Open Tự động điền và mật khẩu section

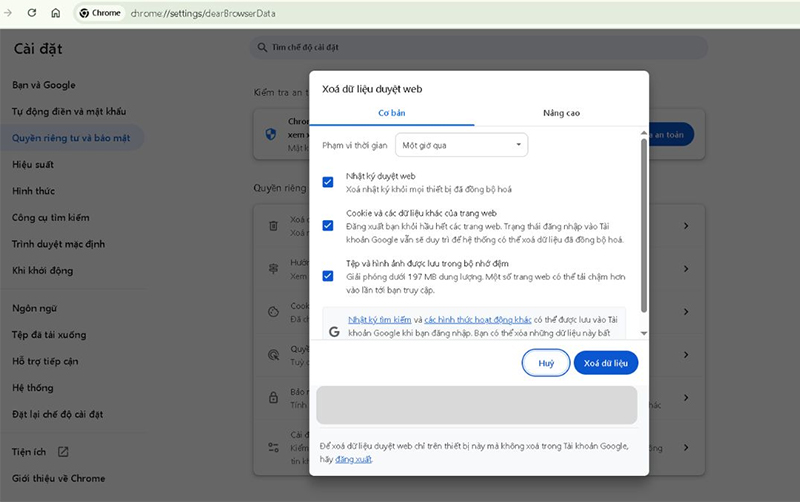tap(69, 111)
